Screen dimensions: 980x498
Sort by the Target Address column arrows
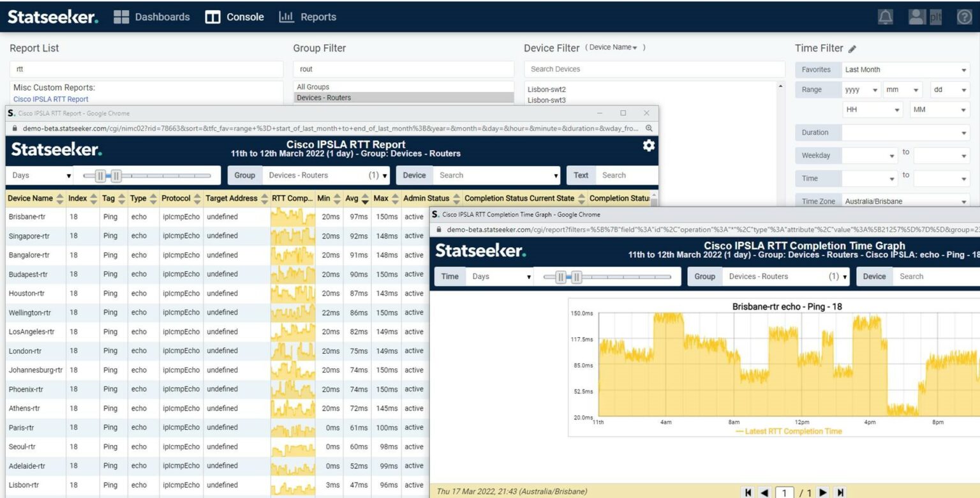[264, 199]
